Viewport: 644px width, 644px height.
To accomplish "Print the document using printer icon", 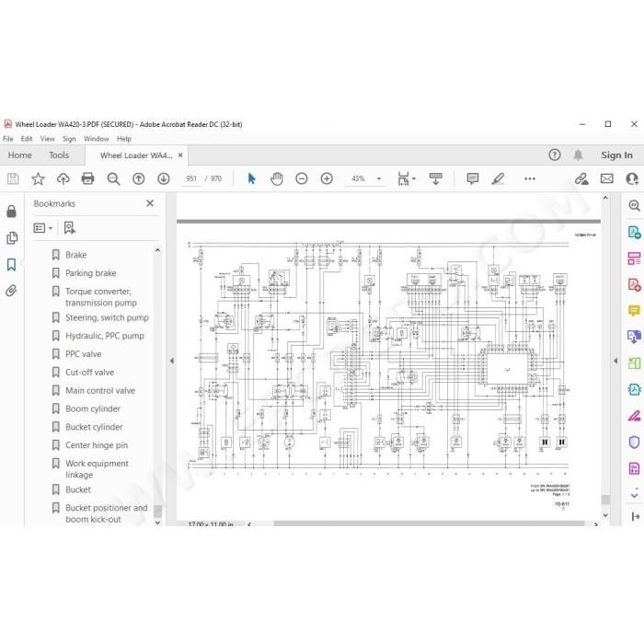I will point(88,178).
